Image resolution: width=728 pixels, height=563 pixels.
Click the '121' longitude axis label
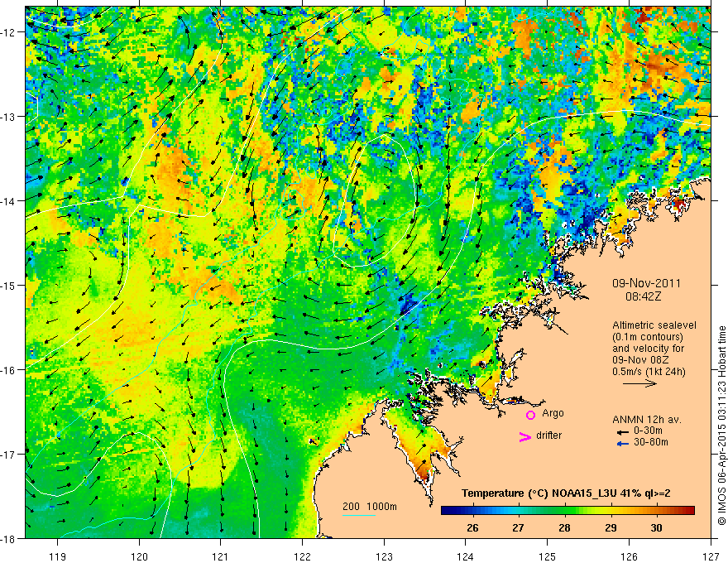click(x=221, y=556)
